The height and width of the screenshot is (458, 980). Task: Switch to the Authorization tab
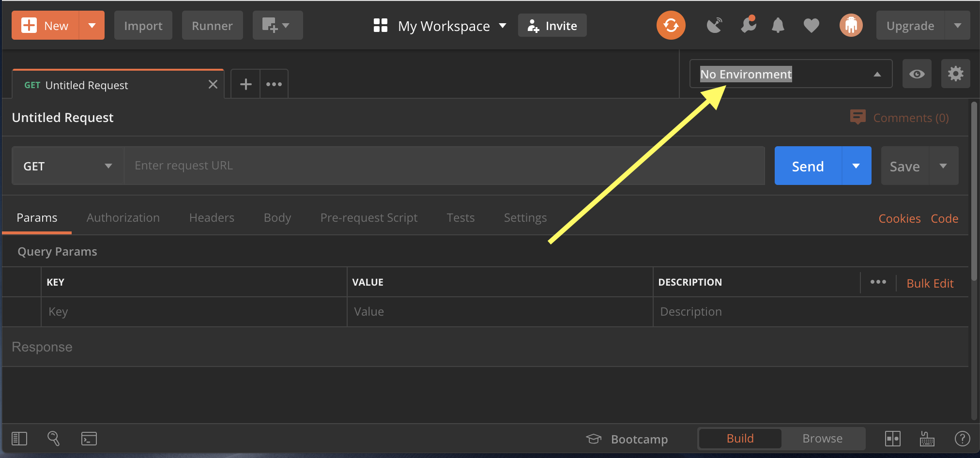123,218
